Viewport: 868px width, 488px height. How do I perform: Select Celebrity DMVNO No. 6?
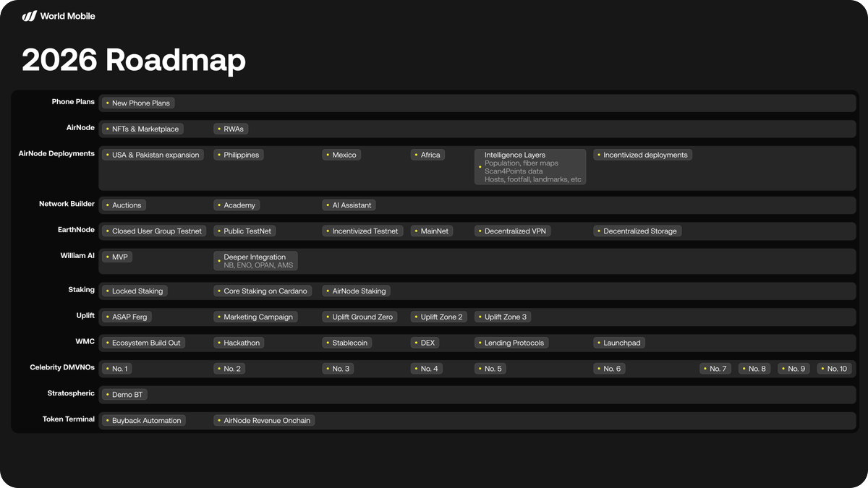point(609,369)
